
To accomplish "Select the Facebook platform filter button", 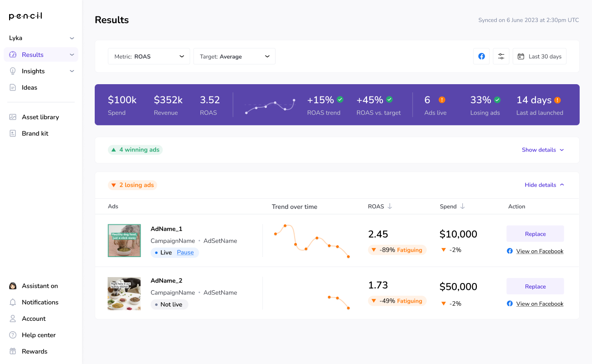I will [481, 56].
